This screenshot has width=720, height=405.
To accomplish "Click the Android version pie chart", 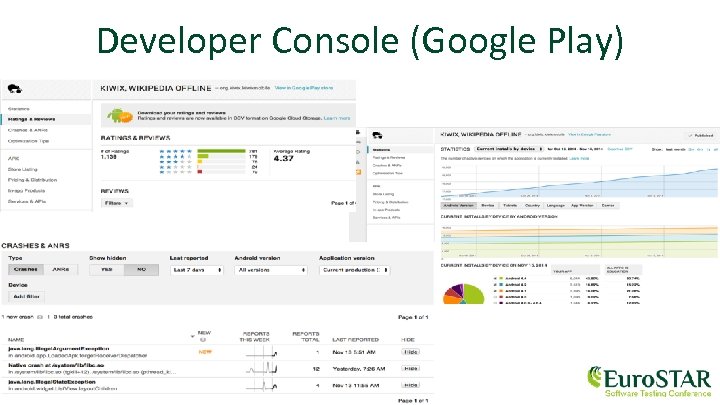I will [463, 294].
